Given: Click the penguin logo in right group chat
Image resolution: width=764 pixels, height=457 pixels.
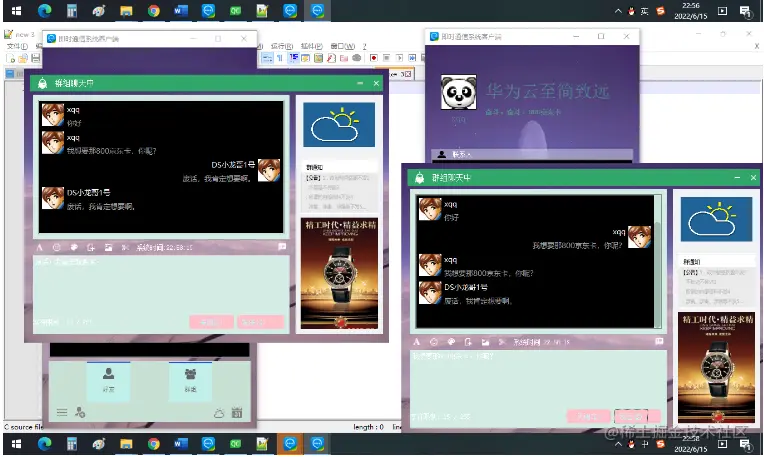Looking at the screenshot, I should pyautogui.click(x=420, y=178).
